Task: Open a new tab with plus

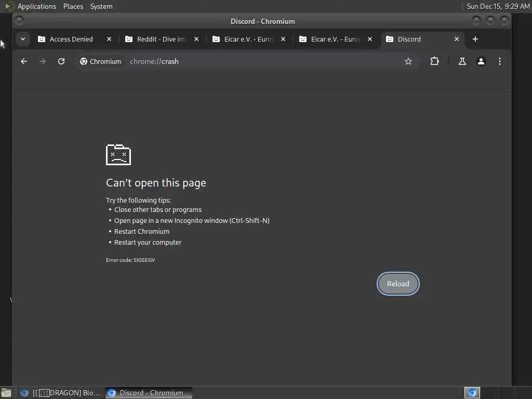Action: click(475, 39)
